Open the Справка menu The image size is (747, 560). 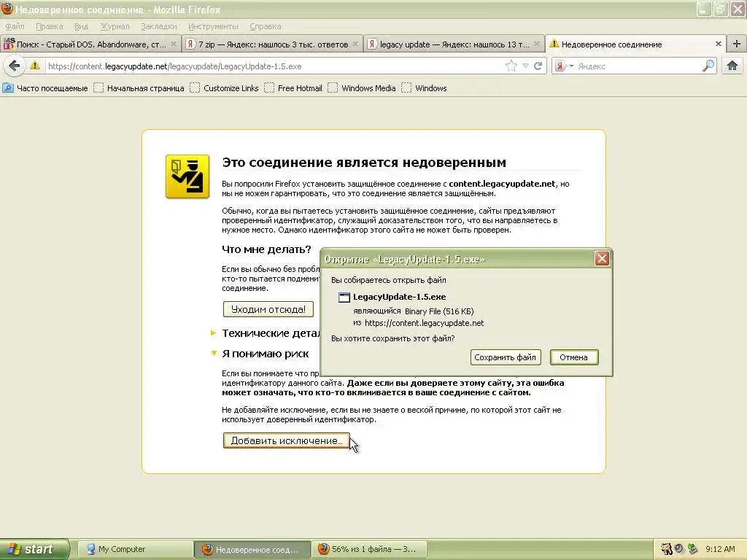pos(266,26)
